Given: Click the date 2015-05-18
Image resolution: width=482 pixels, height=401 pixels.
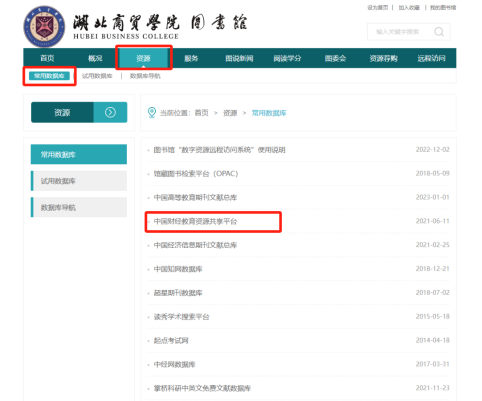Looking at the screenshot, I should tap(433, 316).
